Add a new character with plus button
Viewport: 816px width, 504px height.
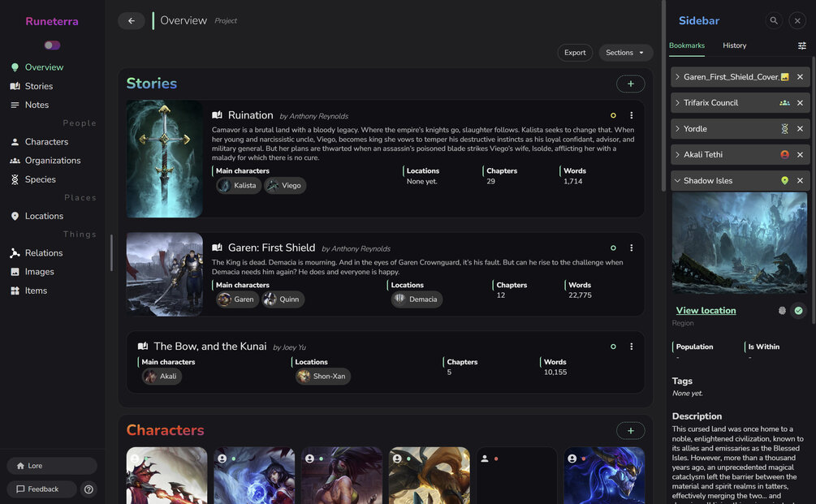coord(630,431)
